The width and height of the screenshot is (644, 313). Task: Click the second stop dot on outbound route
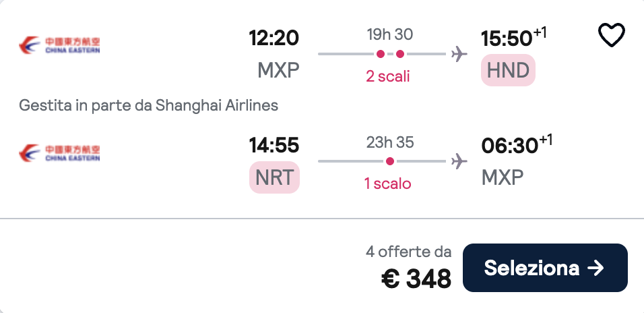pos(400,54)
